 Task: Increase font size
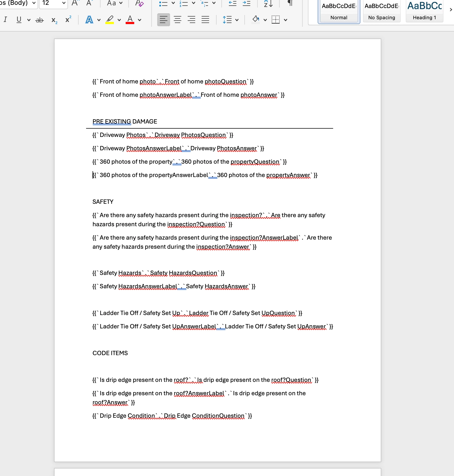coord(75,3)
